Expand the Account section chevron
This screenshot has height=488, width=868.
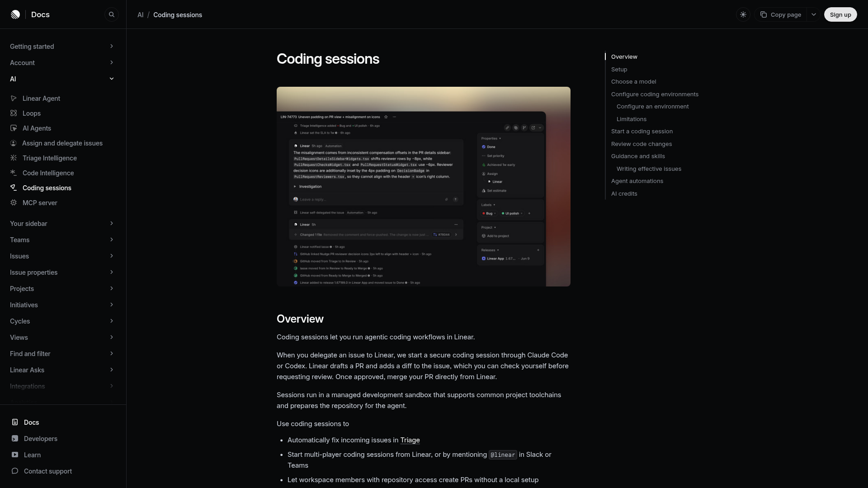point(112,62)
